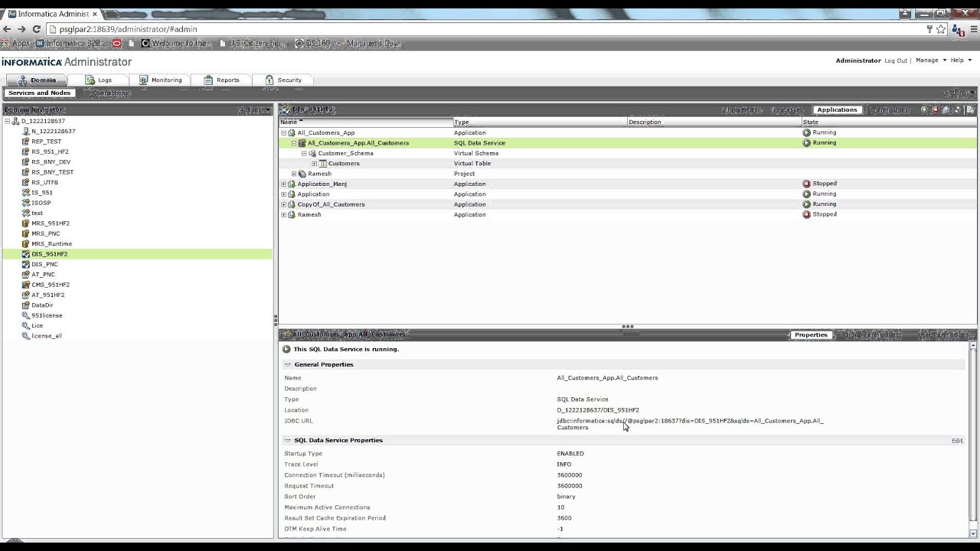Collapse the All_Customers_App.All_Customers SQL data service
The image size is (980, 551).
pyautogui.click(x=294, y=143)
